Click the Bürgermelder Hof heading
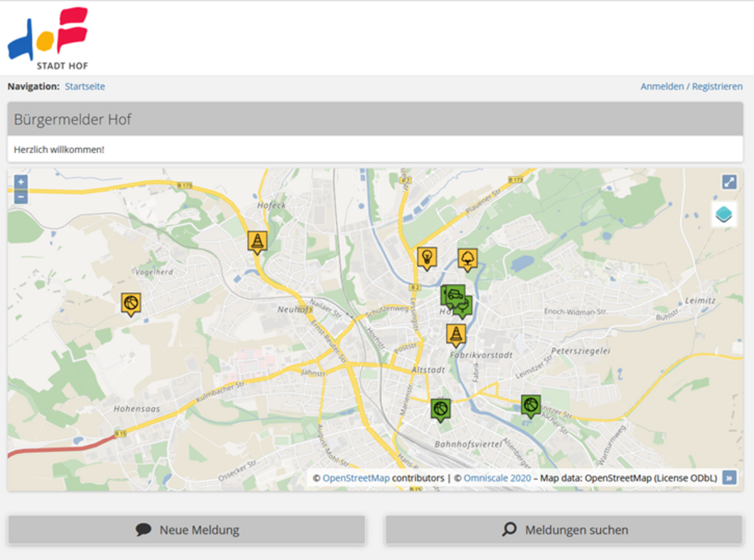This screenshot has height=560, width=754. pos(73,120)
